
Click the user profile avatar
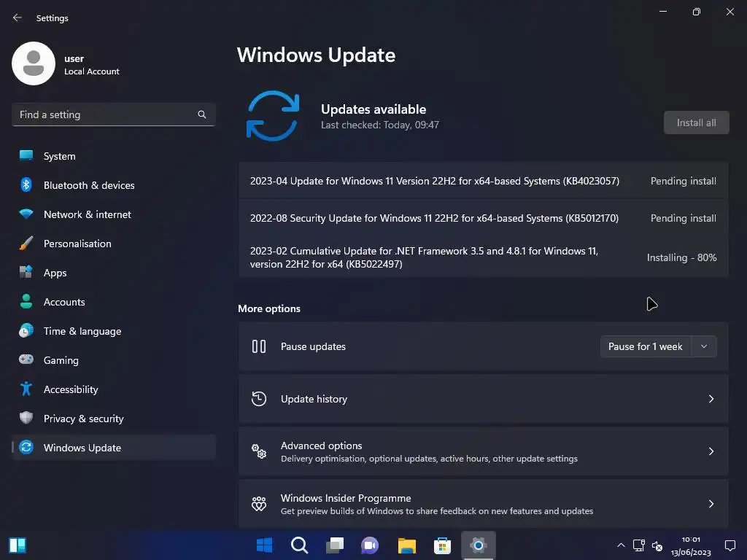[34, 63]
